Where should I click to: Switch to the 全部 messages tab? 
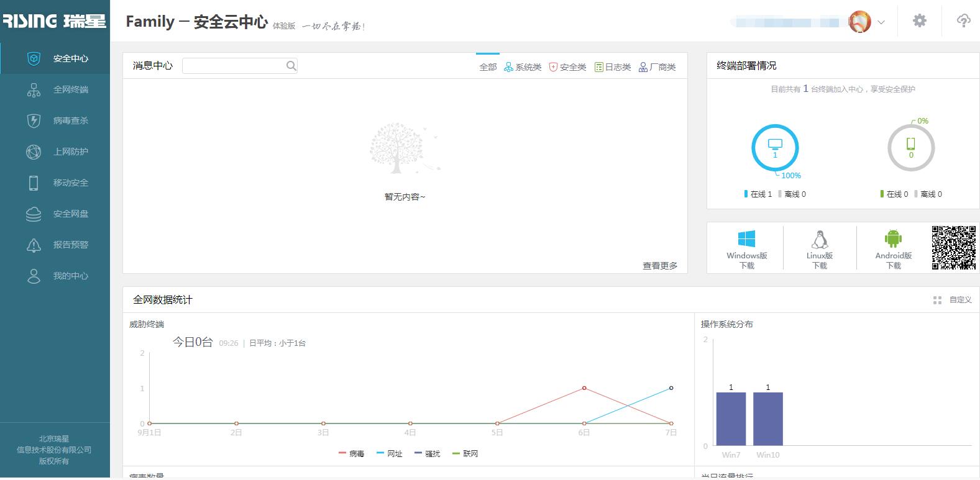(488, 67)
